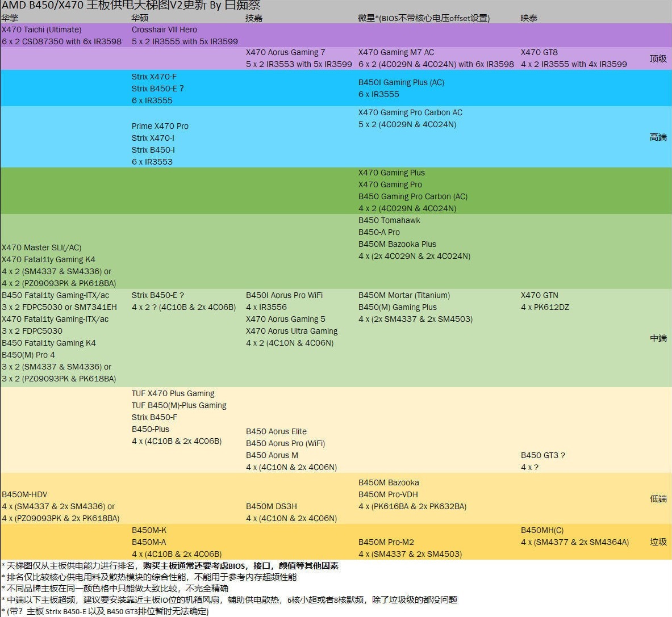Screen dimensions: 672x617
Task: Click the 'B450M-K' entry
Action: [149, 531]
